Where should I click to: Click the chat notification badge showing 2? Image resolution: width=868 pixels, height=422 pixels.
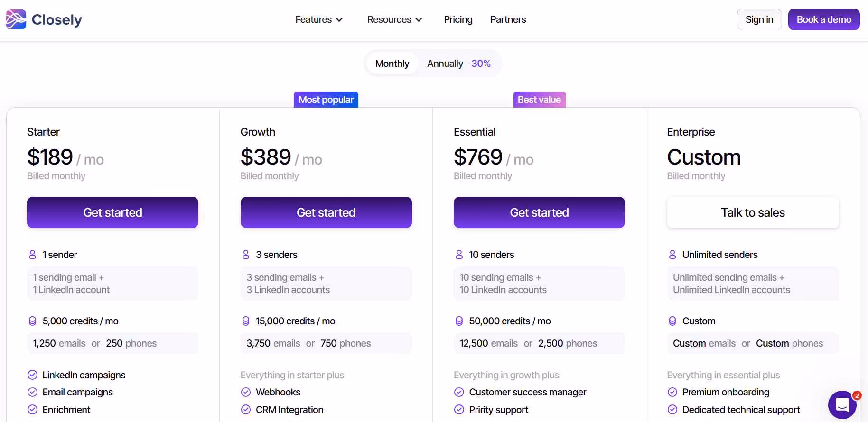857,395
